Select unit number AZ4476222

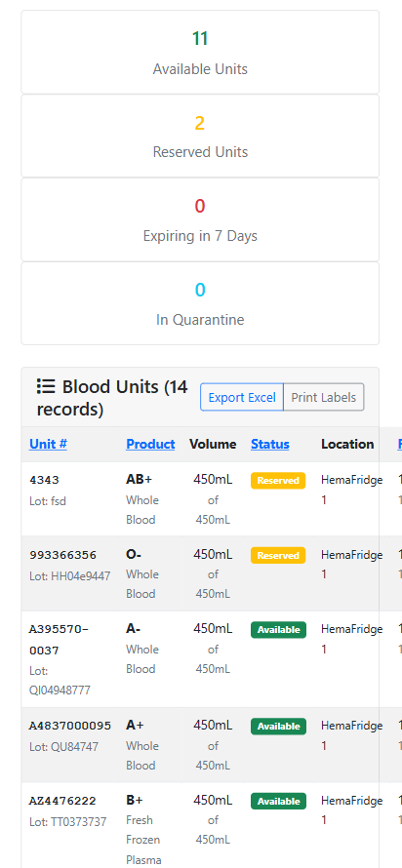(62, 801)
